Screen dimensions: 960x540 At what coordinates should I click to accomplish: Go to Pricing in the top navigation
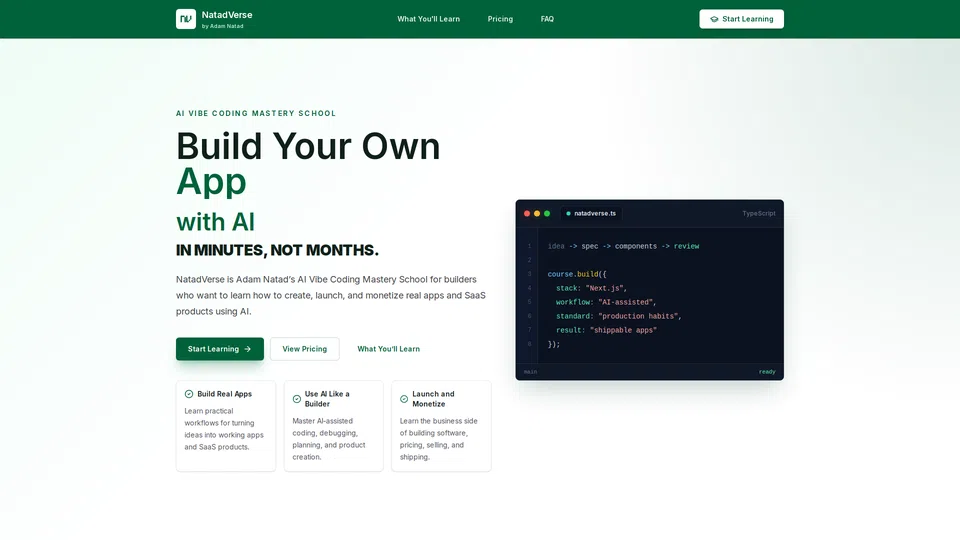(500, 19)
